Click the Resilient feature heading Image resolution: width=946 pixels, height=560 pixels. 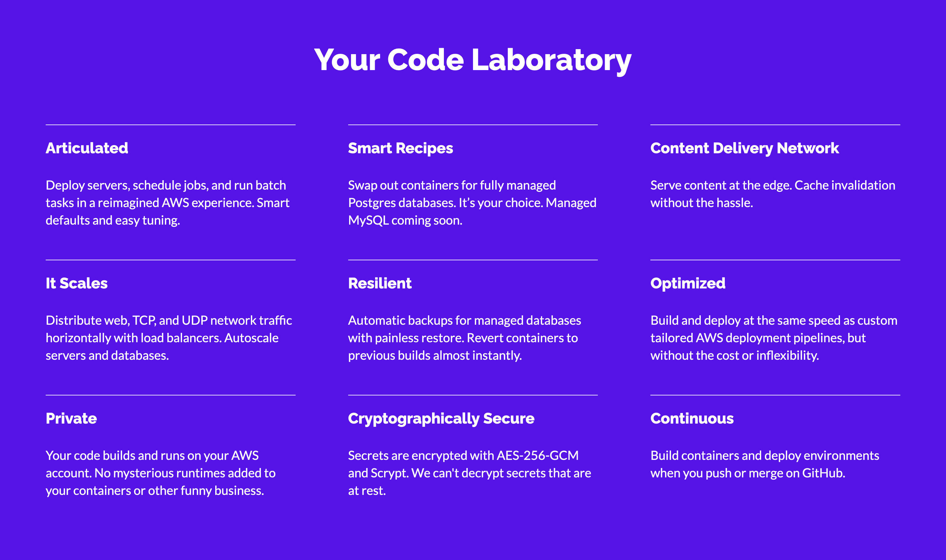[379, 283]
